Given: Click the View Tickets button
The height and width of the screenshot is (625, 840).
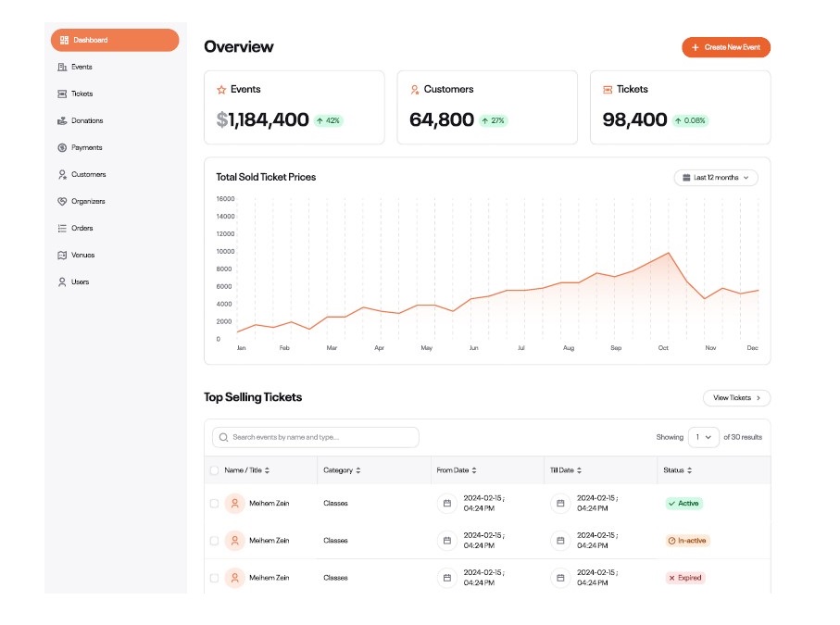Looking at the screenshot, I should (x=736, y=398).
